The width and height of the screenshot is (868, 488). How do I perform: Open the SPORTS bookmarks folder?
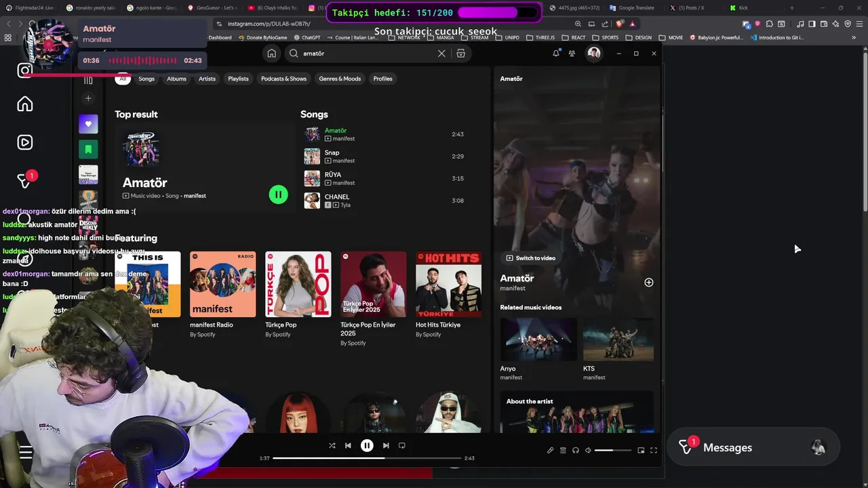coord(606,37)
